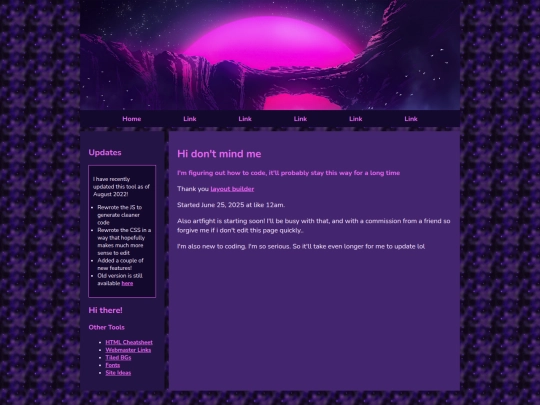
Task: Go to the Tiled BGs link
Action: [x=118, y=357]
